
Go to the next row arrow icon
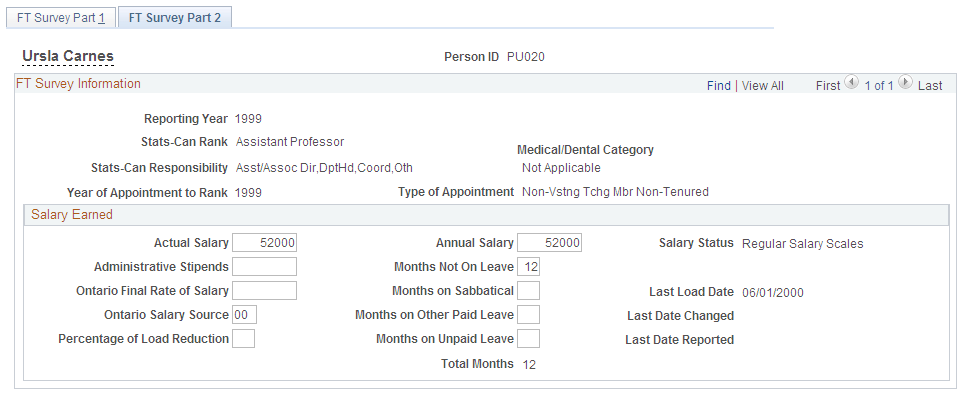point(905,81)
